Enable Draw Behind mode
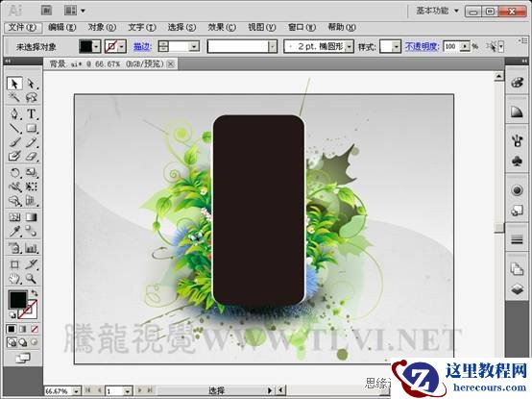This screenshot has height=399, width=532. click(x=23, y=342)
